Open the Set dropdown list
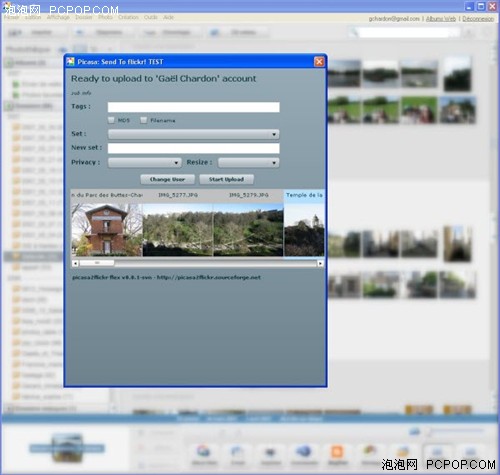The height and width of the screenshot is (475, 500). coord(194,134)
